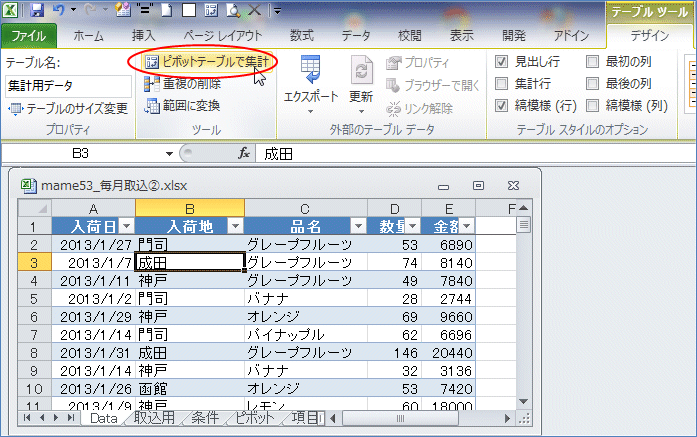Click the formula bar showing 成田
This screenshot has height=437, width=697.
[x=476, y=154]
